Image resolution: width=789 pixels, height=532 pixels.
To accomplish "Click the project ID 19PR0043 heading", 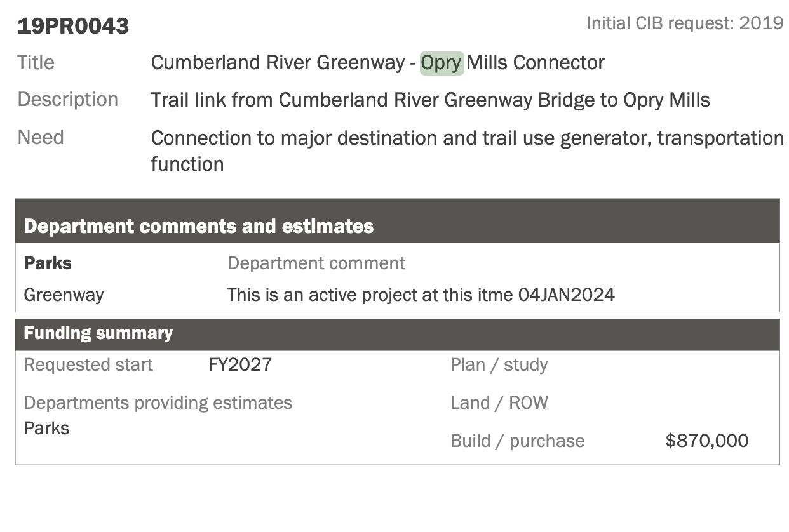I will [73, 26].
